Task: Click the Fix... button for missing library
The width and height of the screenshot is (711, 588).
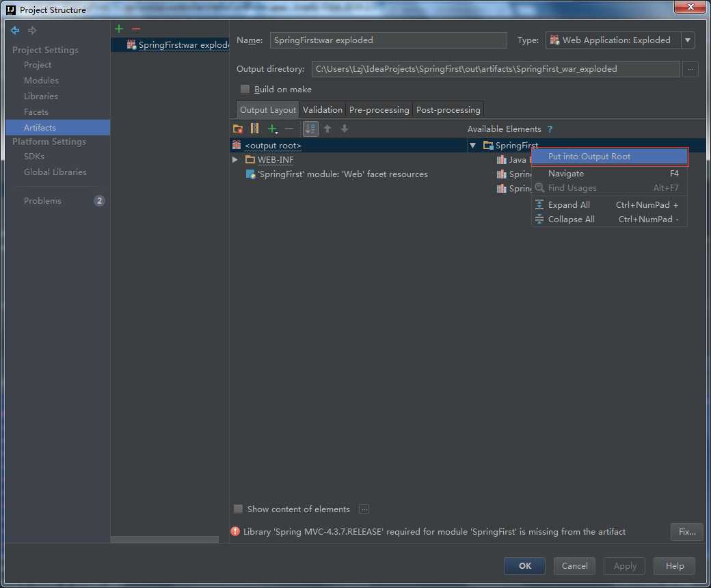Action: (687, 531)
